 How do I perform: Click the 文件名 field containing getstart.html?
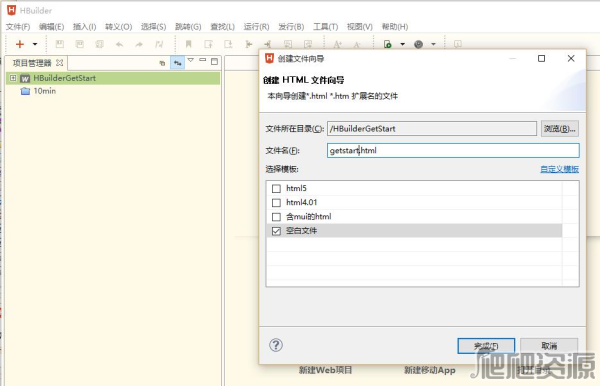pyautogui.click(x=453, y=150)
